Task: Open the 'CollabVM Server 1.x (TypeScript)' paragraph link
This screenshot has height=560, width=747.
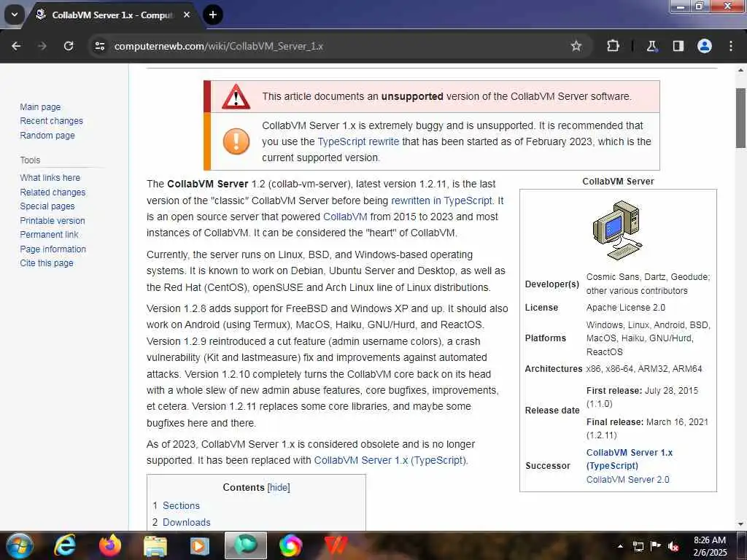Action: (x=391, y=461)
